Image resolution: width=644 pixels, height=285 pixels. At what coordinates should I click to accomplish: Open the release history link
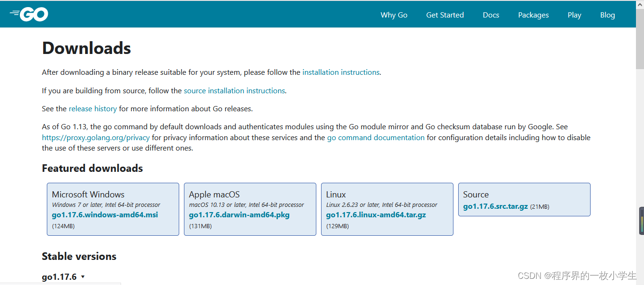pos(93,108)
